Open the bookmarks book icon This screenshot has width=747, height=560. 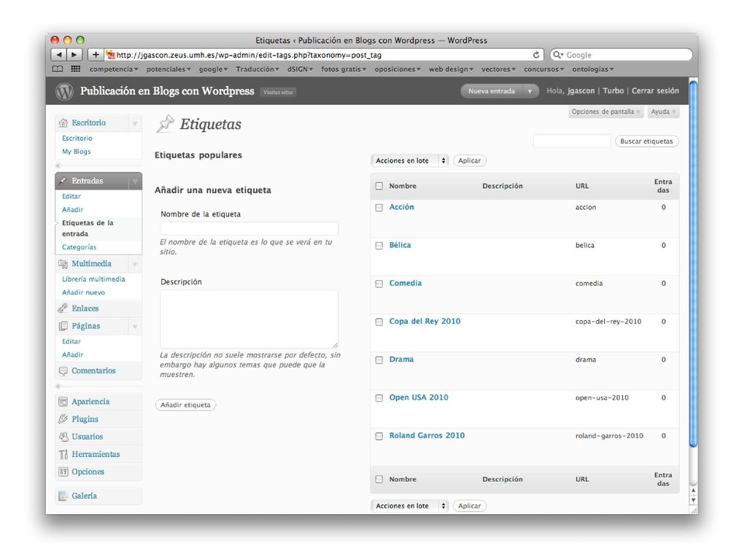click(58, 69)
